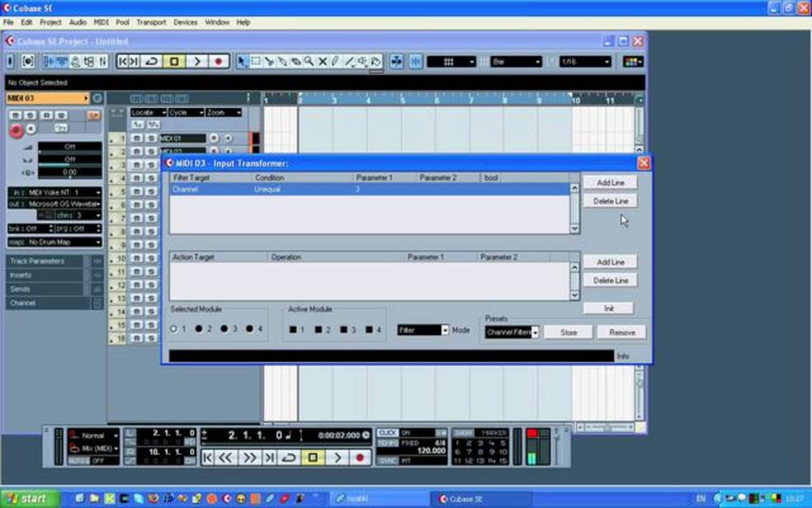The image size is (812, 508).
Task: Open the Cycle dropdown above track list
Action: [x=186, y=112]
